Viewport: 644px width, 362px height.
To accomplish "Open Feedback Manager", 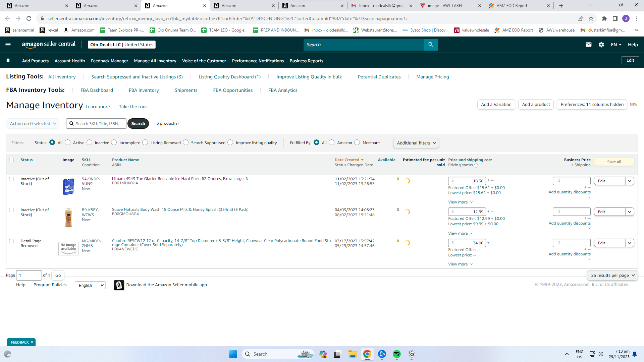I will (109, 61).
